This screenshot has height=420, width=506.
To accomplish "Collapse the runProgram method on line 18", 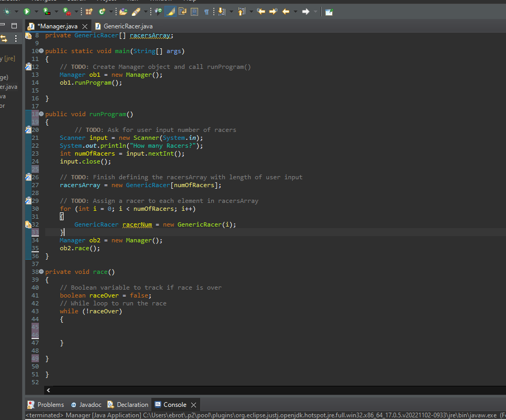I will click(42, 114).
